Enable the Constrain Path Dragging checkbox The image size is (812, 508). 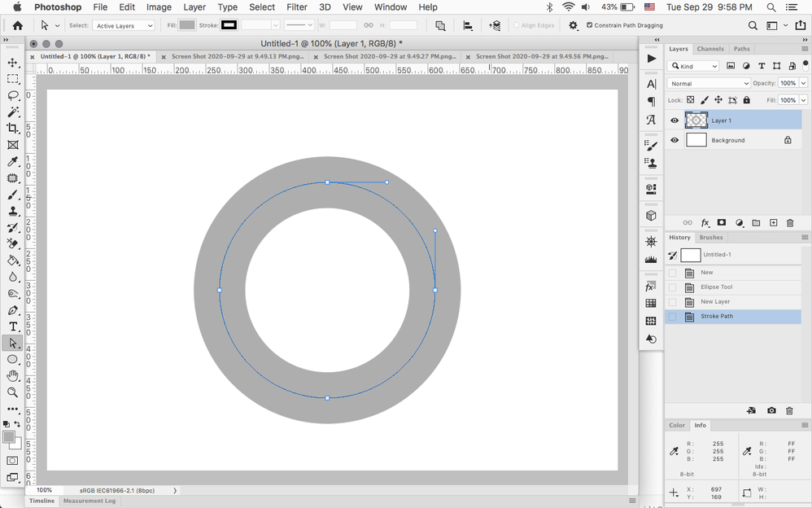(x=589, y=25)
